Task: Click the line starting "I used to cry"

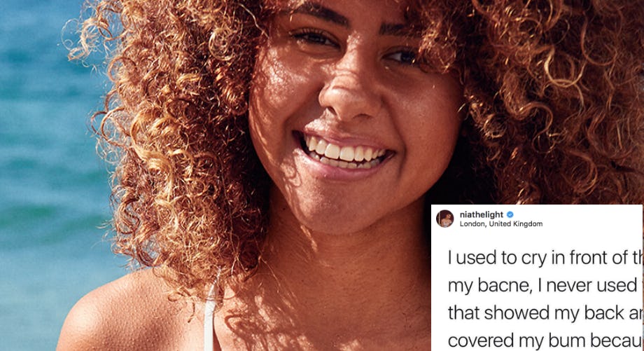Action: point(545,258)
